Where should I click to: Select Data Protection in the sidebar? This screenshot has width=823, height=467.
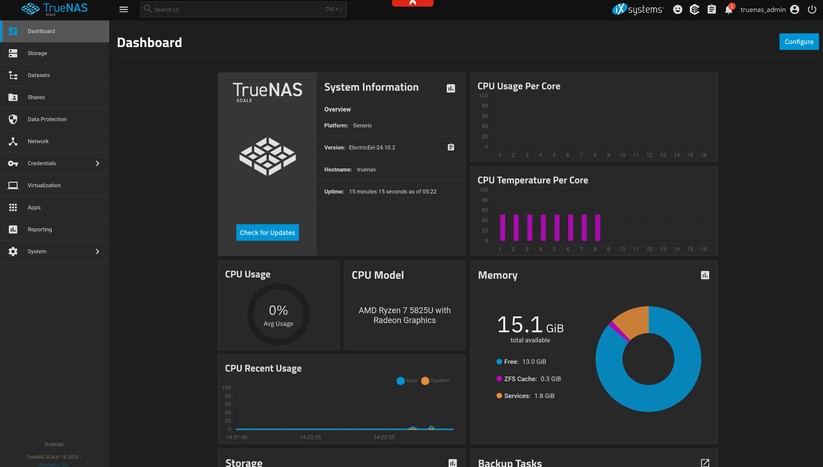pos(46,119)
